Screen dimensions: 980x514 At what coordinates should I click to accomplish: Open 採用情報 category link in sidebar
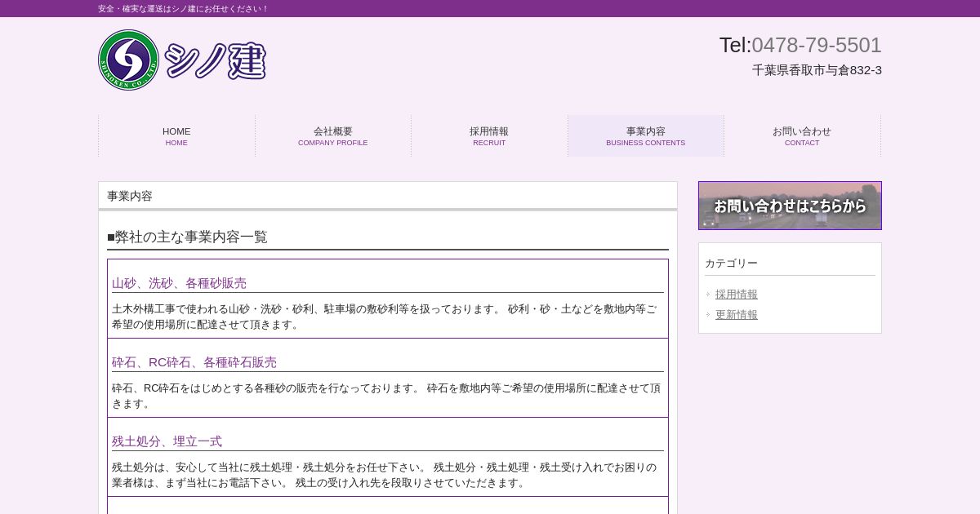point(737,295)
